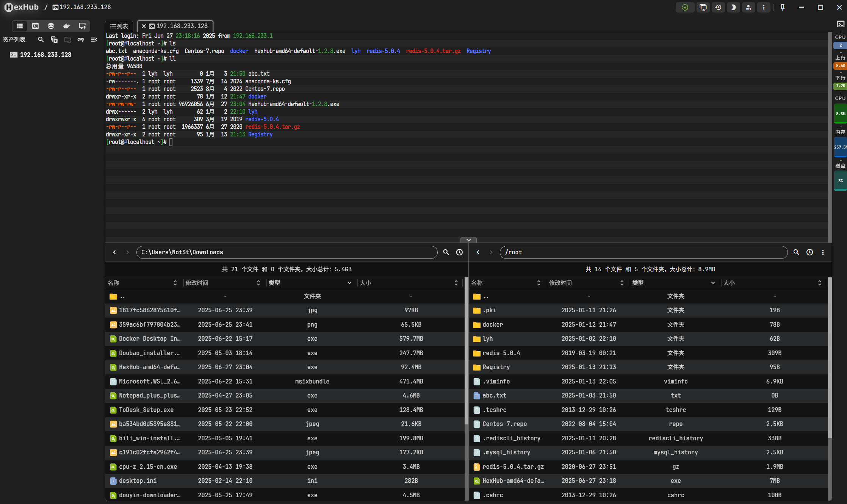Select the 192.168.233.128 terminal tab

point(178,26)
